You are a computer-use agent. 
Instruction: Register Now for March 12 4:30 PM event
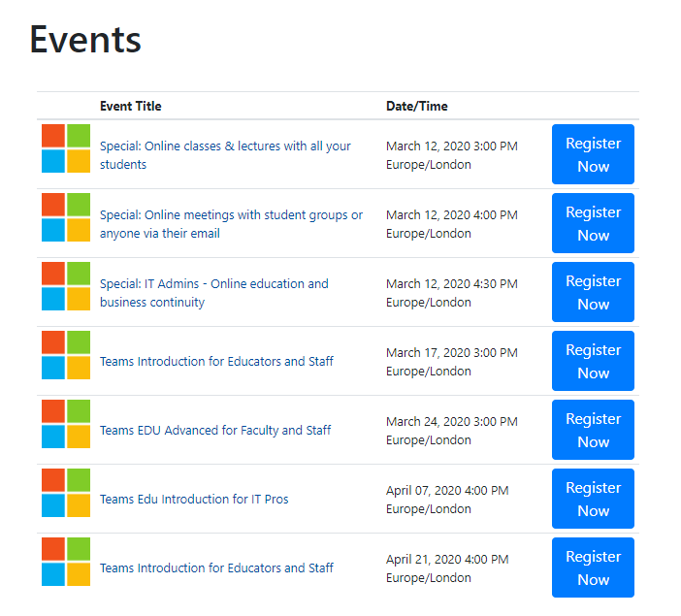pyautogui.click(x=593, y=292)
